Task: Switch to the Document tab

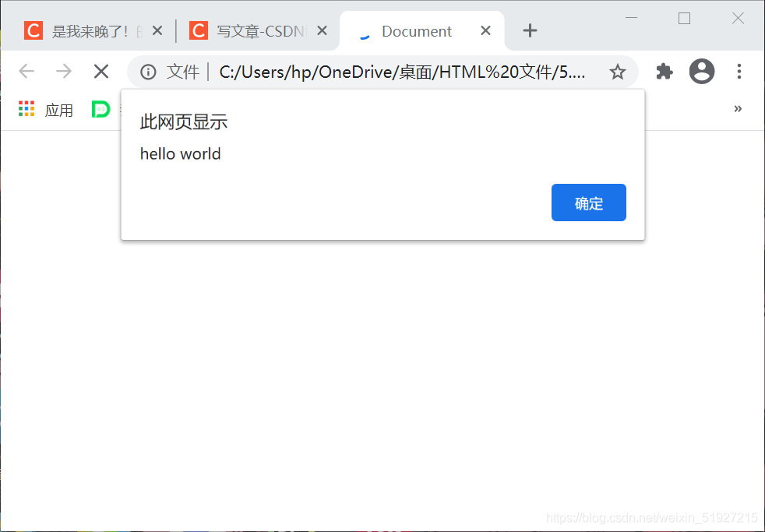Action: tap(416, 30)
